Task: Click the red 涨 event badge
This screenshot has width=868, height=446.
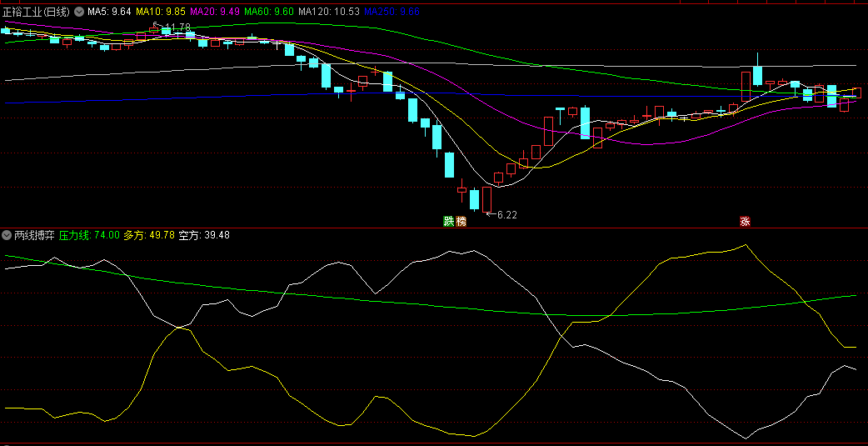Action: [745, 222]
